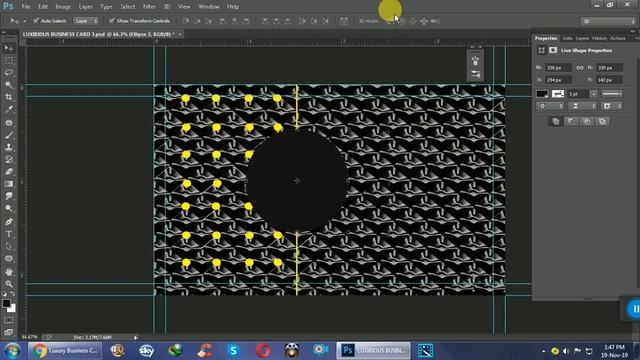The image size is (640, 360).
Task: Switch to the Actions panel tab
Action: point(618,38)
